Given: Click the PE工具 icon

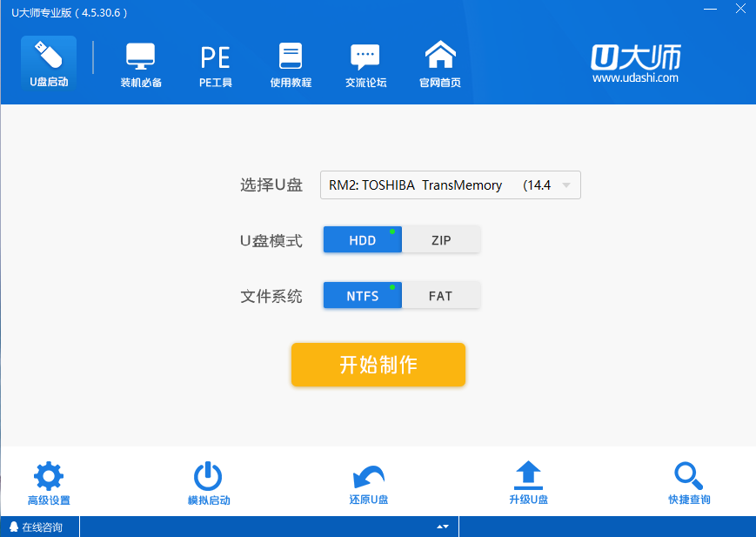Looking at the screenshot, I should click(x=215, y=61).
